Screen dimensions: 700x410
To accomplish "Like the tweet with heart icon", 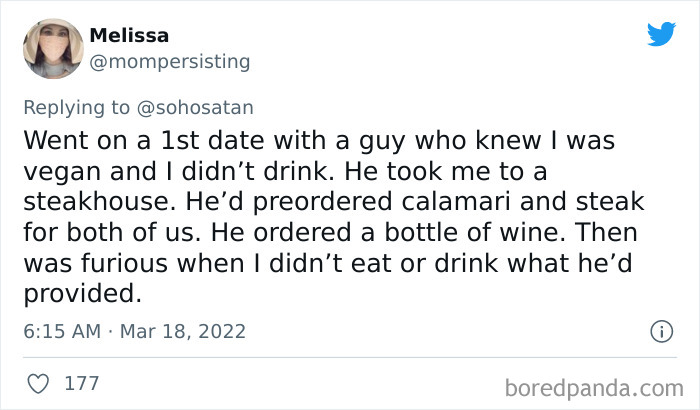I will (x=37, y=382).
